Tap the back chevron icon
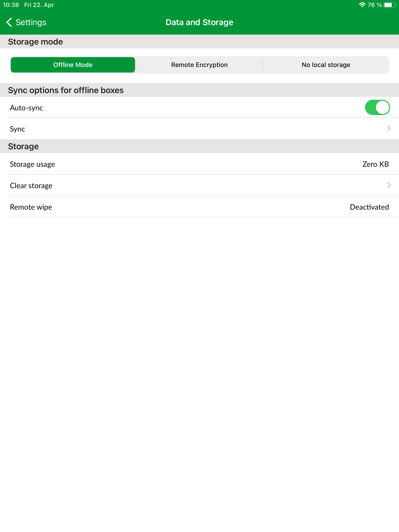Screen dimensions: 399x532 point(9,22)
